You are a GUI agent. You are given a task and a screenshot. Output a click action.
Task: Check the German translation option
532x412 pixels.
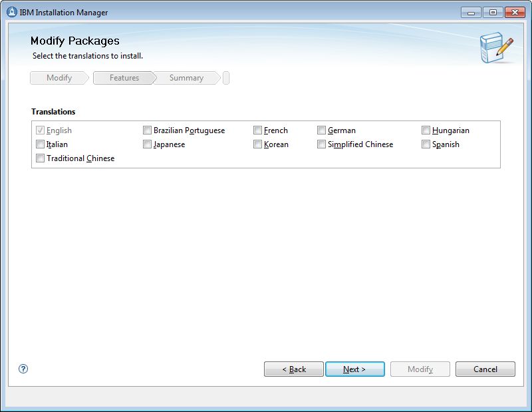(x=322, y=130)
